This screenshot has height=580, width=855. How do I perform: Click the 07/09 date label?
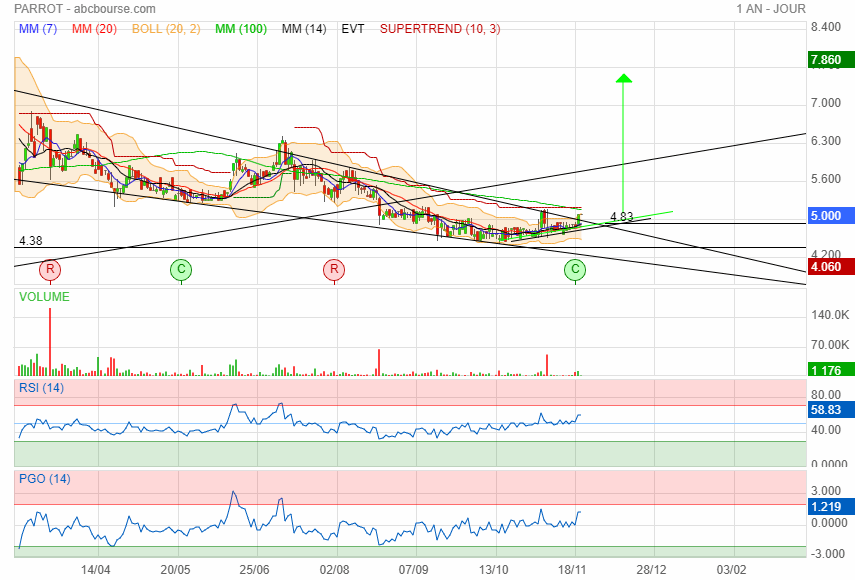click(413, 570)
